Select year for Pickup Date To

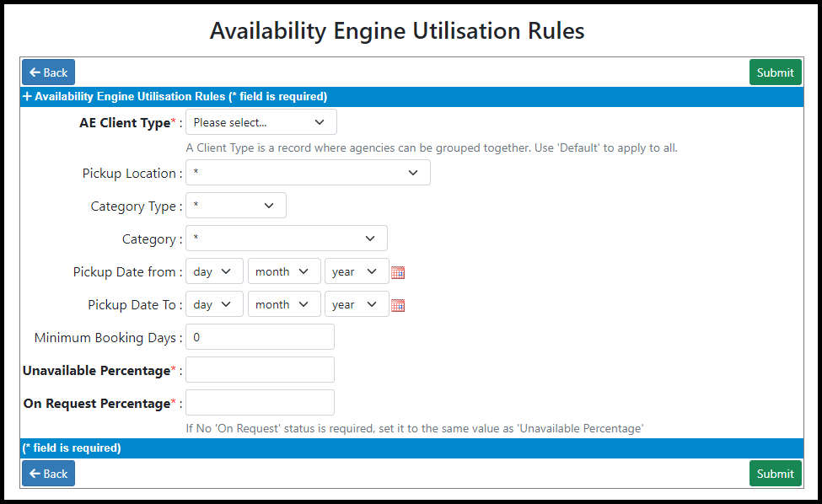pyautogui.click(x=357, y=304)
